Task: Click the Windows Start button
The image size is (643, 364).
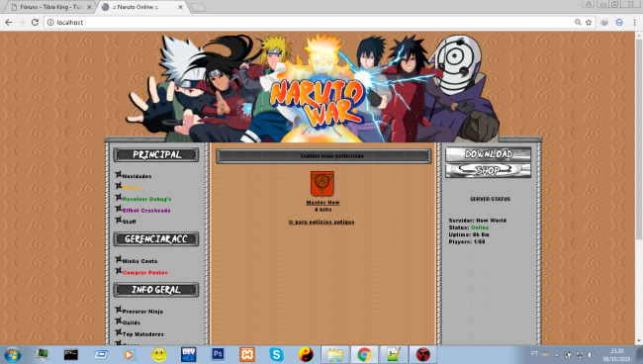Action: 13,354
